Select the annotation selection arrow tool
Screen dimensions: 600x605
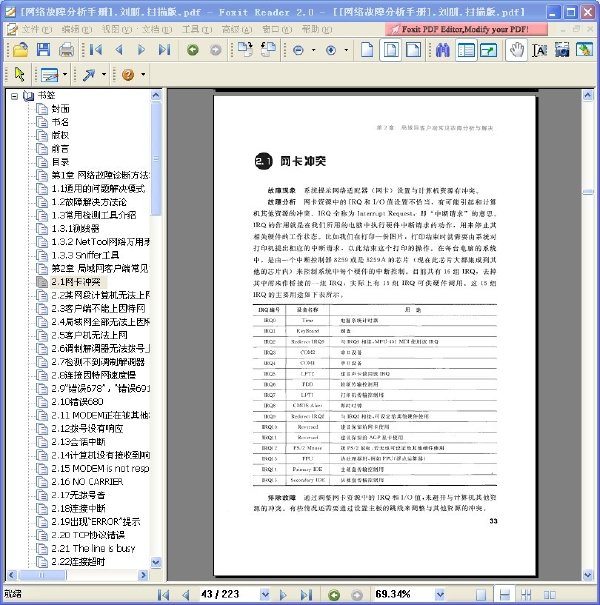click(19, 74)
